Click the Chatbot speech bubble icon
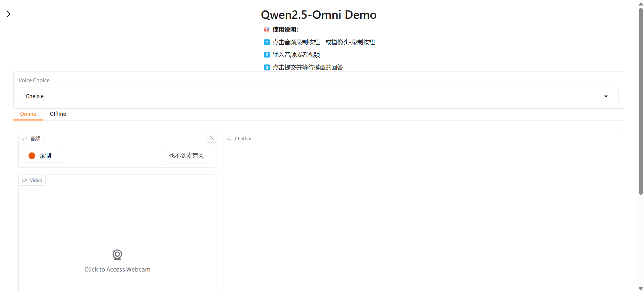The width and height of the screenshot is (644, 292). pos(229,139)
